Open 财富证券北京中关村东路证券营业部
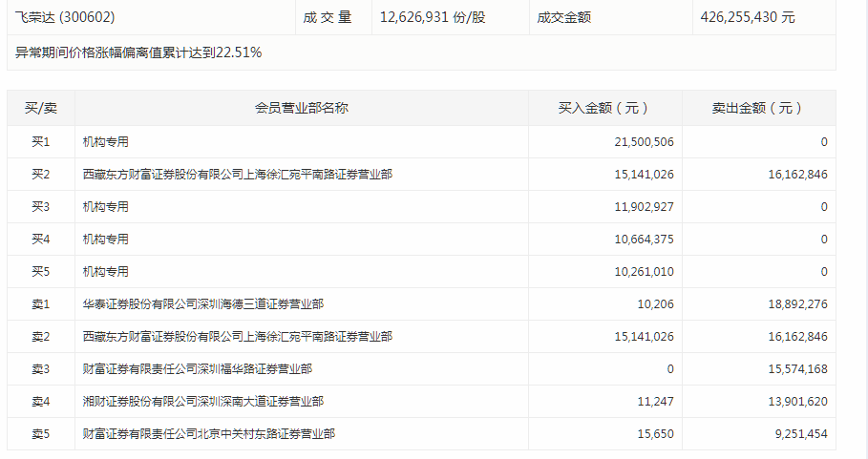 (x=208, y=434)
